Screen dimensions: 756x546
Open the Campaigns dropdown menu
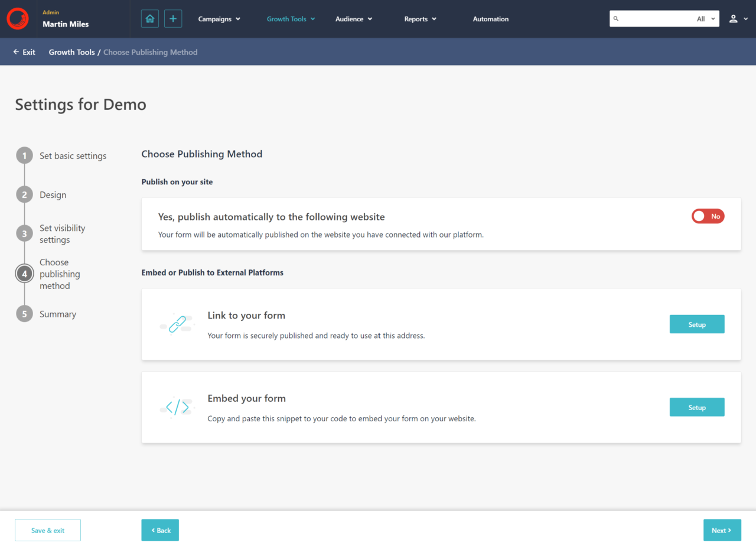point(219,18)
